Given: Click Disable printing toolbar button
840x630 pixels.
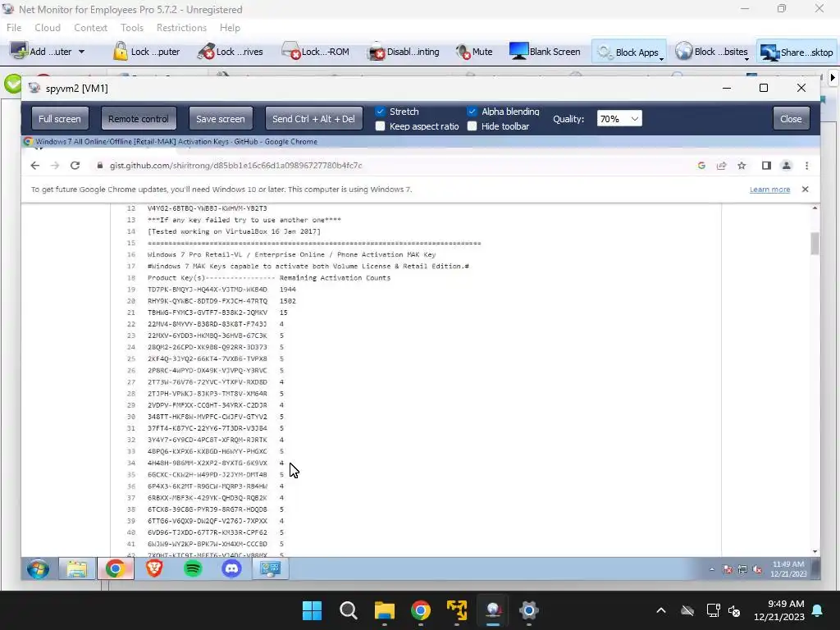Looking at the screenshot, I should coord(404,52).
